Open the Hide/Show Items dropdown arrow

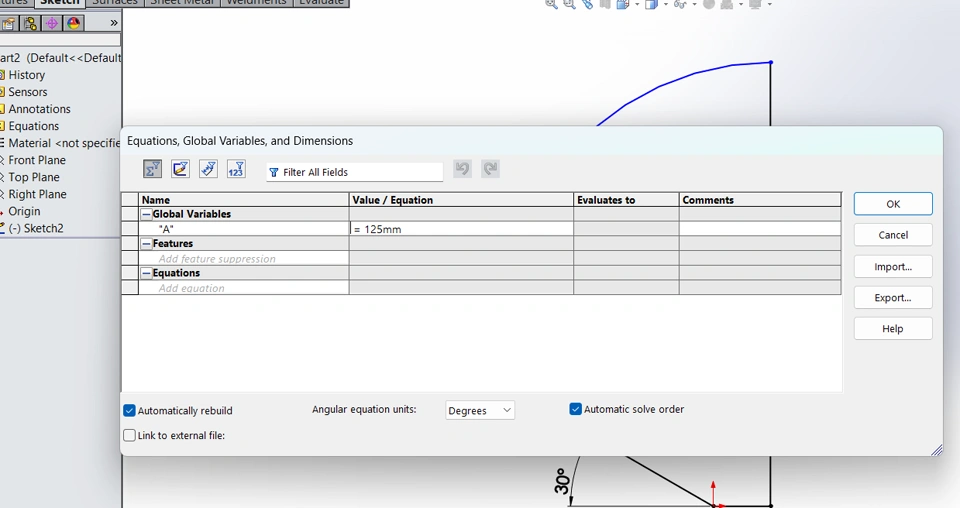point(694,4)
